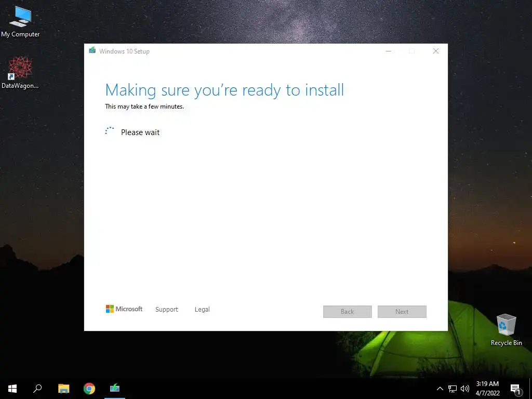
Task: Click 'Making sure you're ready to install' heading
Action: (x=224, y=90)
